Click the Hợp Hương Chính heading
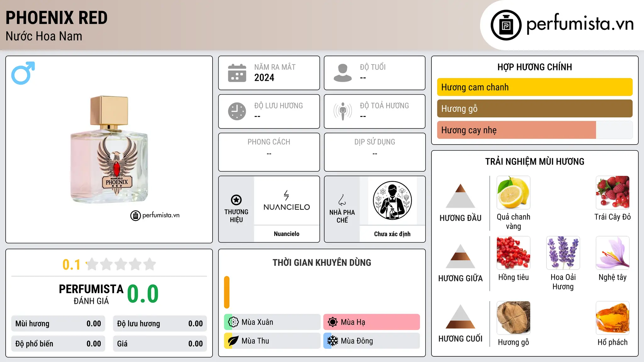644x362 pixels. pyautogui.click(x=535, y=67)
